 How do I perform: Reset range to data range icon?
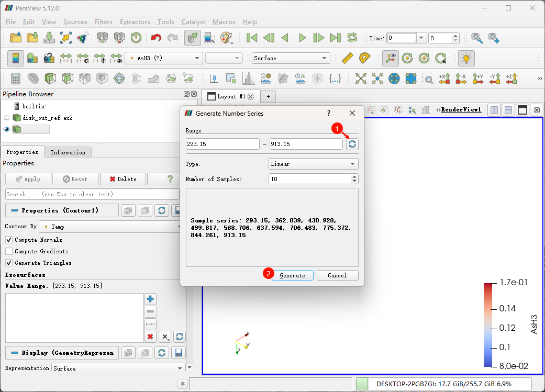[x=352, y=144]
